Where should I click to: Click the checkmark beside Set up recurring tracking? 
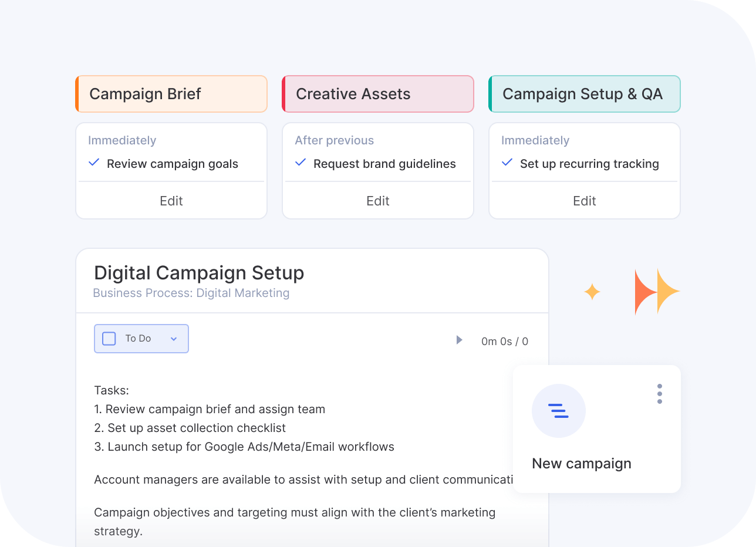click(x=507, y=163)
